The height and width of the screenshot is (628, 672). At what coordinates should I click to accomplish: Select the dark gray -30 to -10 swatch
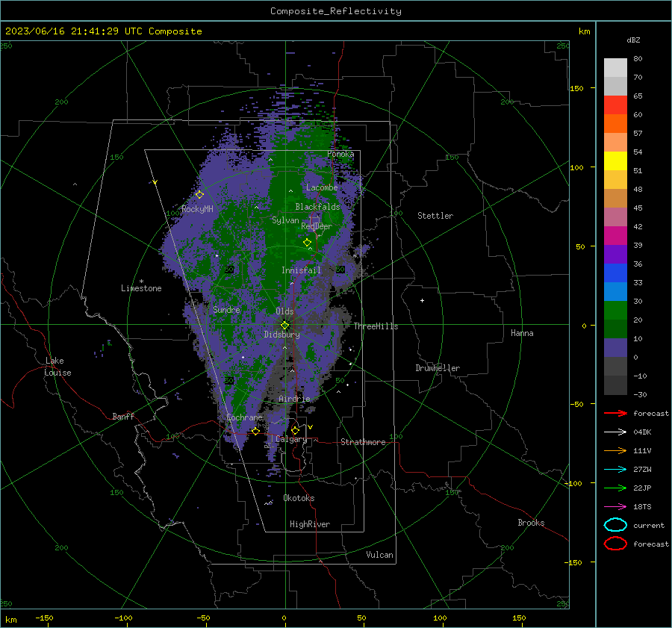tap(615, 385)
